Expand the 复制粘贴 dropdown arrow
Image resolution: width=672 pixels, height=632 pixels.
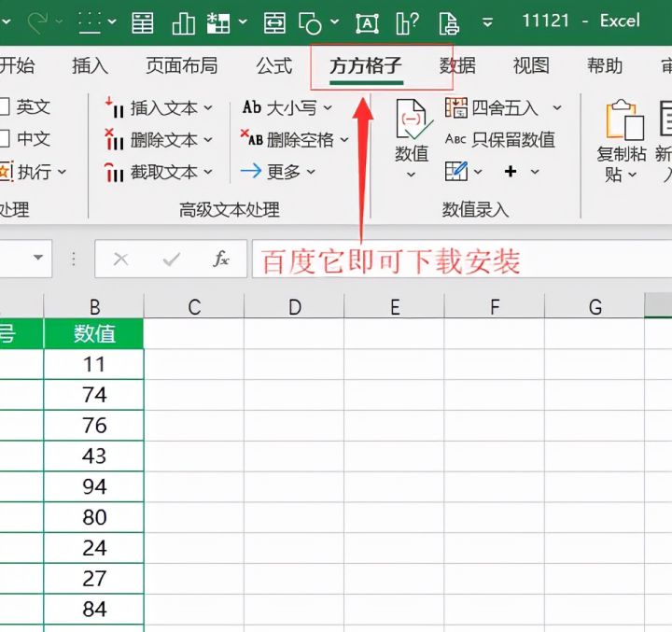point(632,175)
